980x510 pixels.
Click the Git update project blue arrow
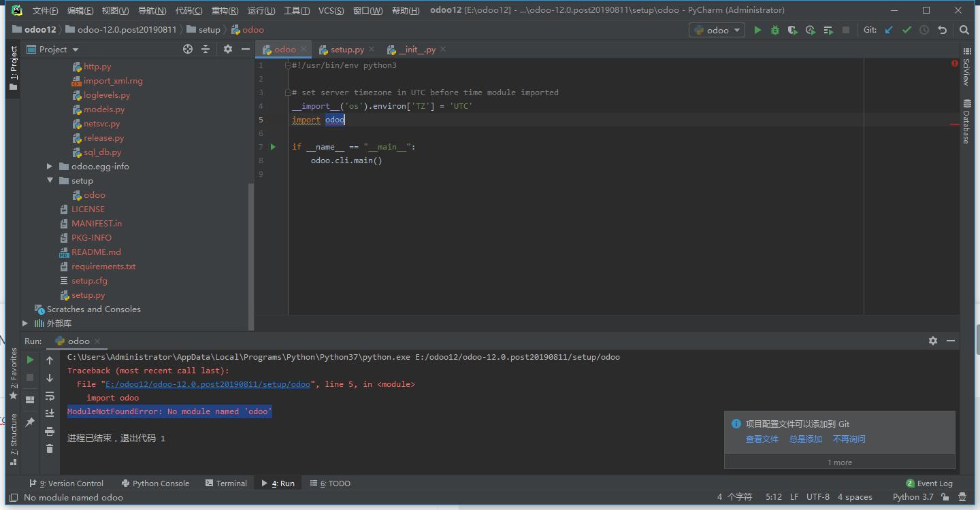tap(889, 30)
